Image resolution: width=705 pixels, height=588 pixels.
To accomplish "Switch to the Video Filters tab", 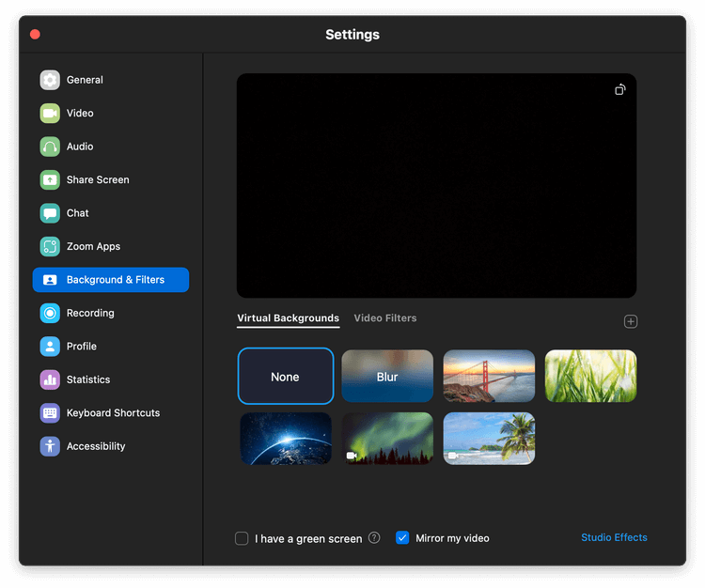I will [x=384, y=318].
